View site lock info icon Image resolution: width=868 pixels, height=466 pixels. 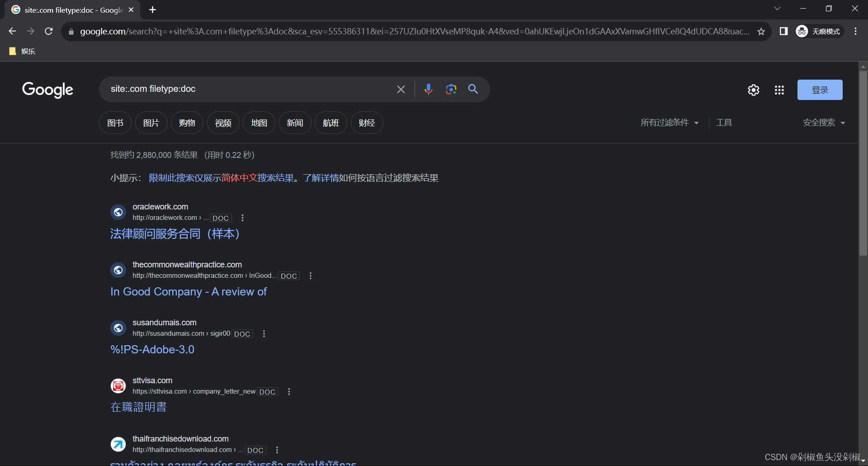[71, 32]
